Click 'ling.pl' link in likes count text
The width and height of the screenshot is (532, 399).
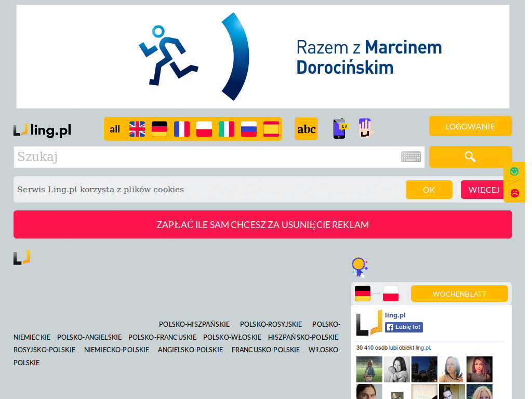click(x=423, y=348)
